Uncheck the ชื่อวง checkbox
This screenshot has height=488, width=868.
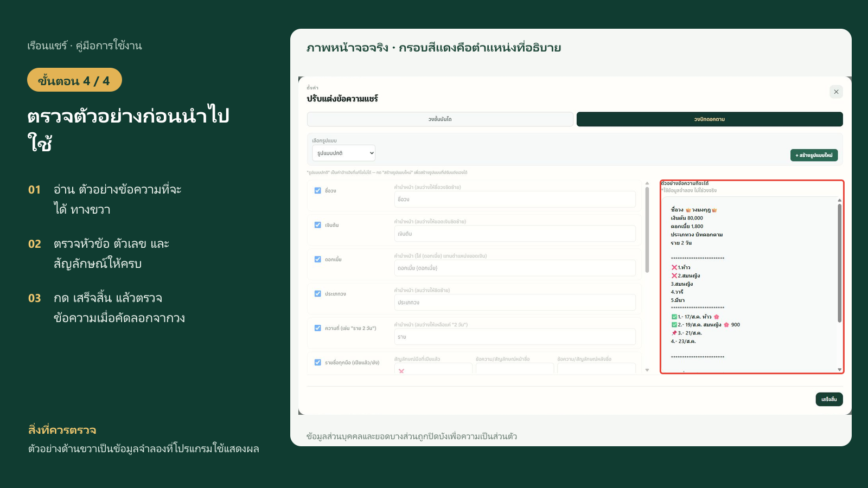pyautogui.click(x=318, y=190)
